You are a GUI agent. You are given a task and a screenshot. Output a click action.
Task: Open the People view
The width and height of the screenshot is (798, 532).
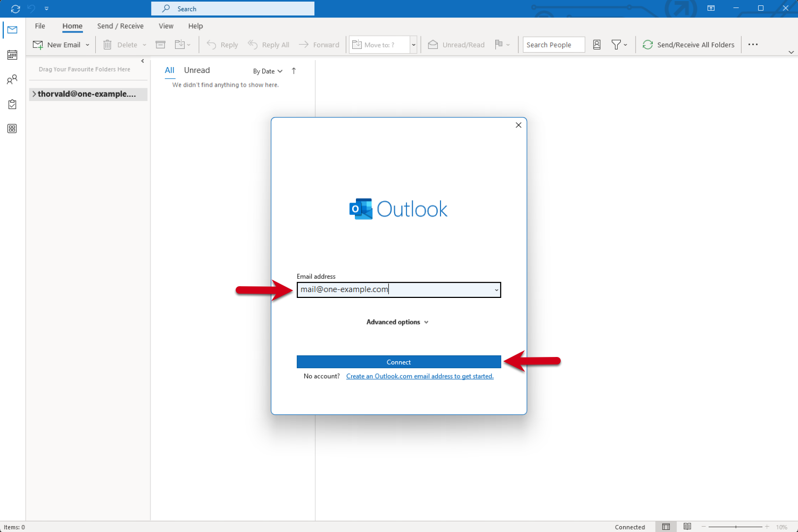tap(12, 79)
